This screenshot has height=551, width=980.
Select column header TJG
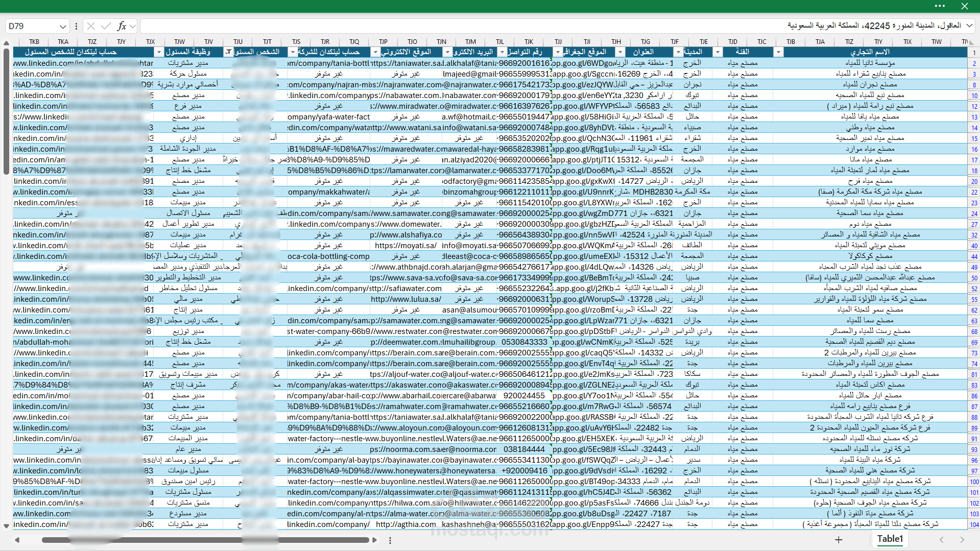pyautogui.click(x=646, y=42)
